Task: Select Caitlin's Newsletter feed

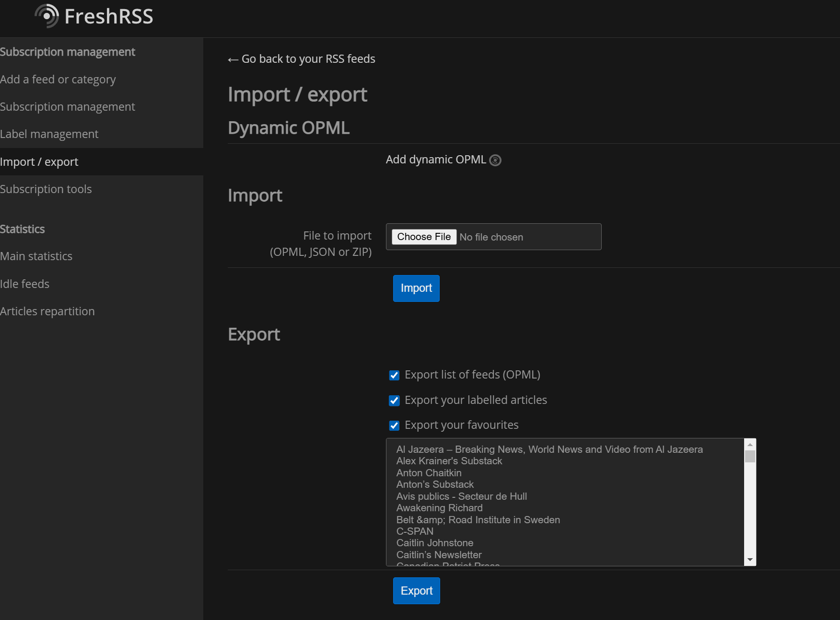Action: click(x=439, y=555)
